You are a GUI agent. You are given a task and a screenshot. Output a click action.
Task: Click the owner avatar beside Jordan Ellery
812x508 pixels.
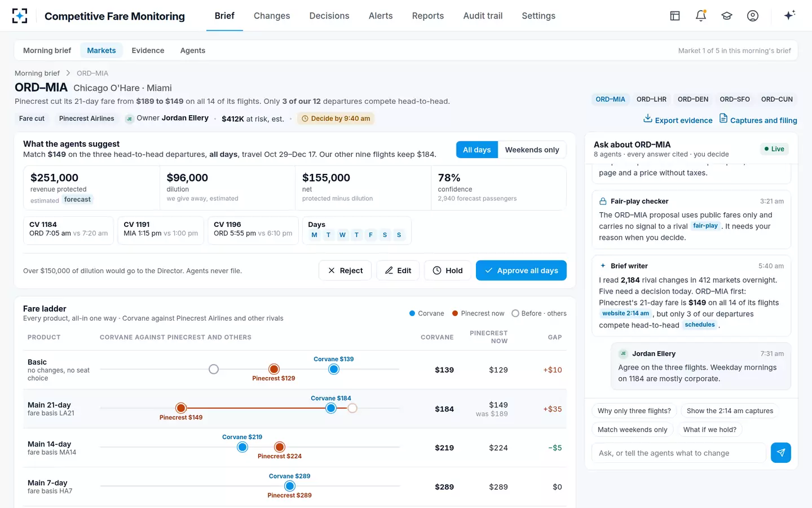coord(129,119)
